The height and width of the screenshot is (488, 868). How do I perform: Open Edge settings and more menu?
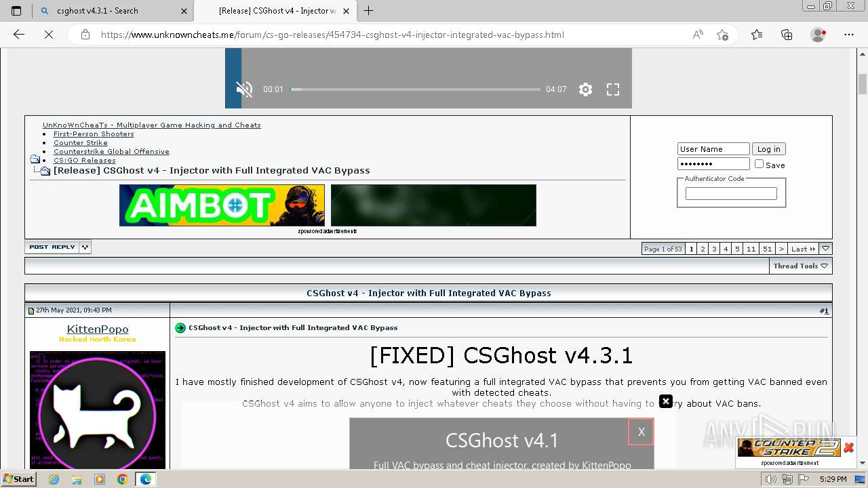[849, 35]
